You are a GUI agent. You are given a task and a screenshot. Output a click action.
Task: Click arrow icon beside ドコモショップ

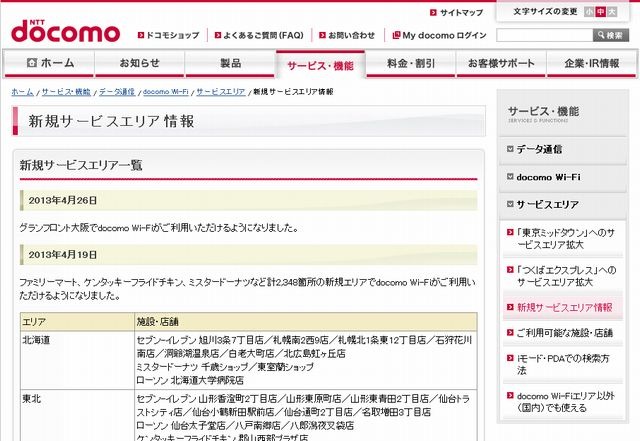(141, 36)
